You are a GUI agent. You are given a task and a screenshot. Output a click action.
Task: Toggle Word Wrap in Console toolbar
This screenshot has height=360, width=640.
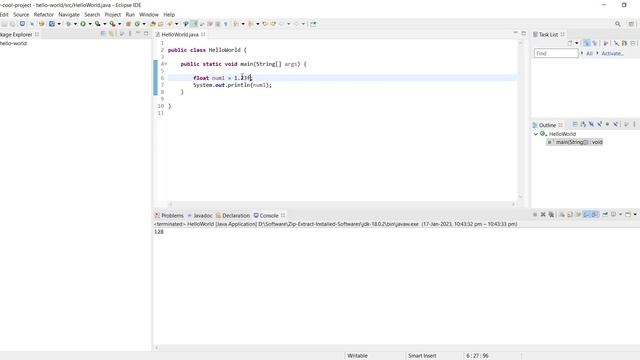[x=579, y=214]
